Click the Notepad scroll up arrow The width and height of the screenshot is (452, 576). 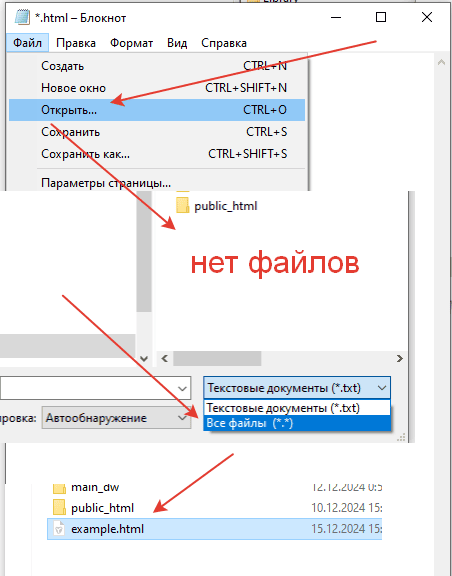pyautogui.click(x=441, y=62)
